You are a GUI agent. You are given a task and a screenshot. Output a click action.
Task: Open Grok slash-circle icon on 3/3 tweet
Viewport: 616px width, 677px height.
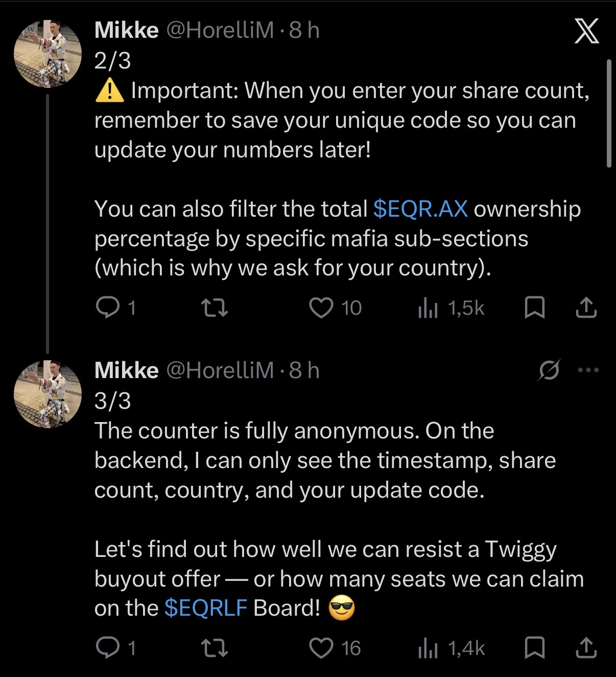click(x=549, y=370)
